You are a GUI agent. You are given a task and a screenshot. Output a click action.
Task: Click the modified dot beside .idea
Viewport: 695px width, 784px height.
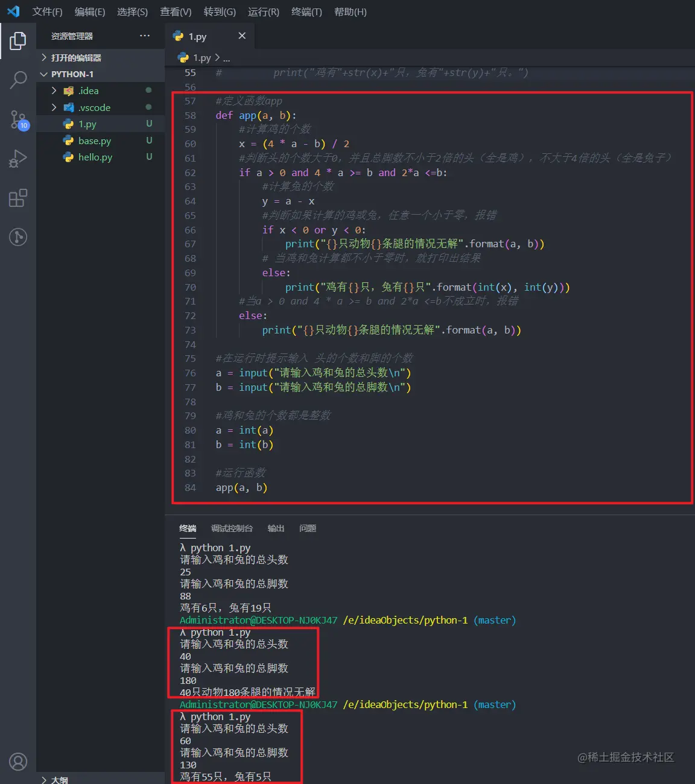pyautogui.click(x=148, y=90)
